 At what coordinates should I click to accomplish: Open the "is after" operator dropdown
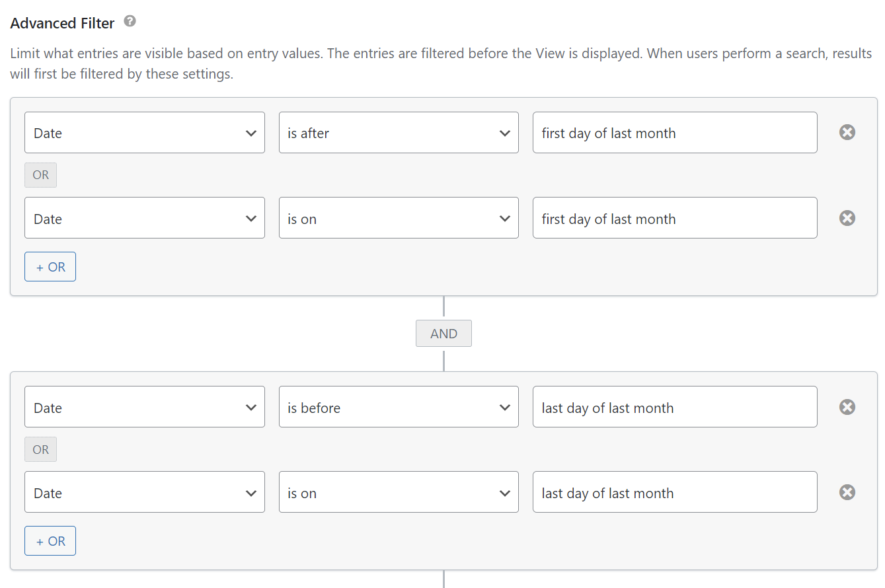[399, 133]
